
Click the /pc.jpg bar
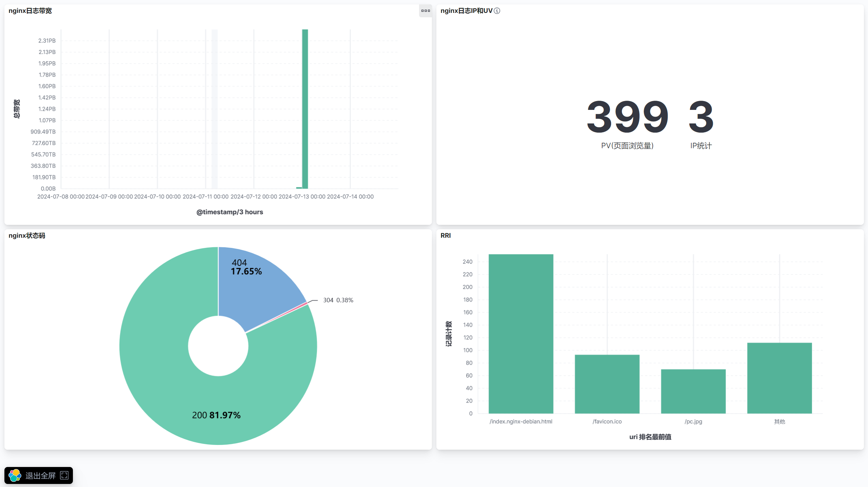click(x=693, y=391)
